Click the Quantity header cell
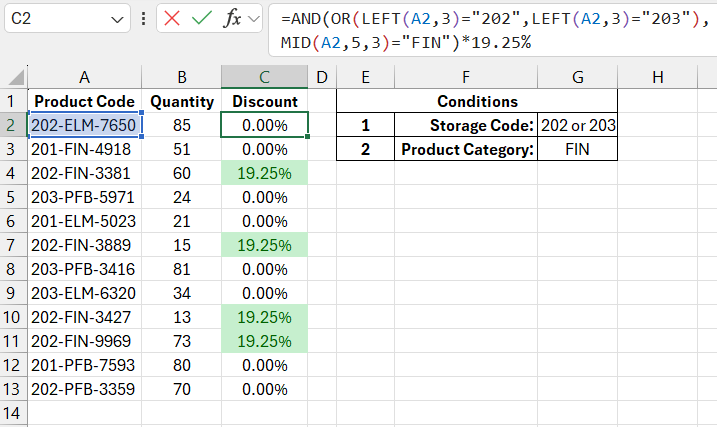 pos(182,101)
